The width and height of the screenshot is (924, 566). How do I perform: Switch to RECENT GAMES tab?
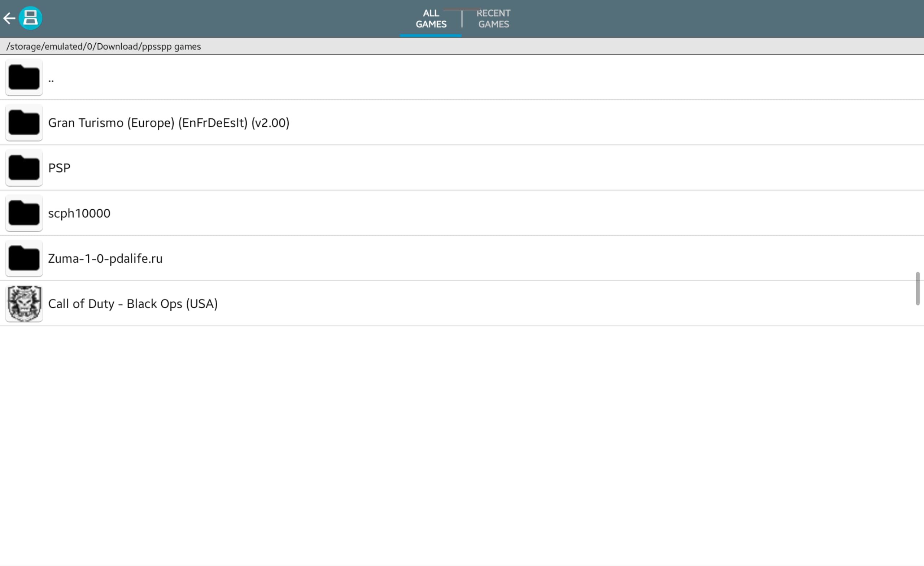pyautogui.click(x=493, y=18)
